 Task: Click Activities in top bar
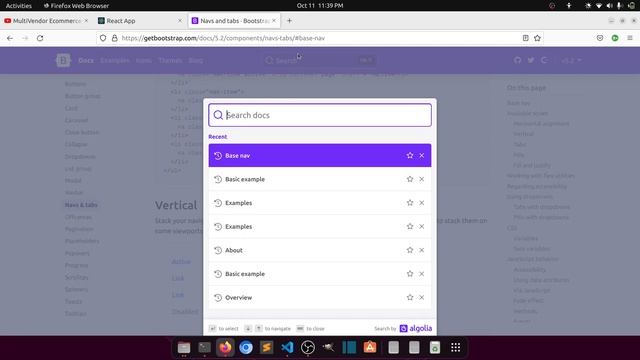19,6
